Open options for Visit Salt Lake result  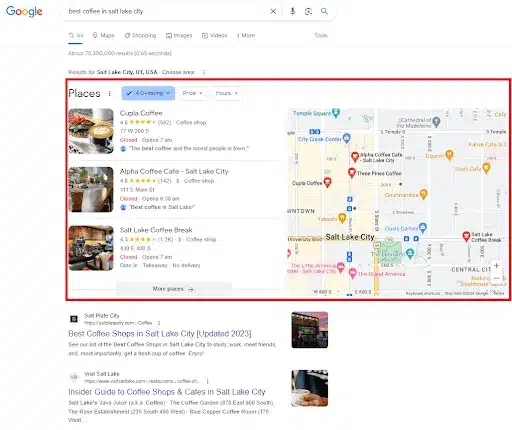pos(207,381)
